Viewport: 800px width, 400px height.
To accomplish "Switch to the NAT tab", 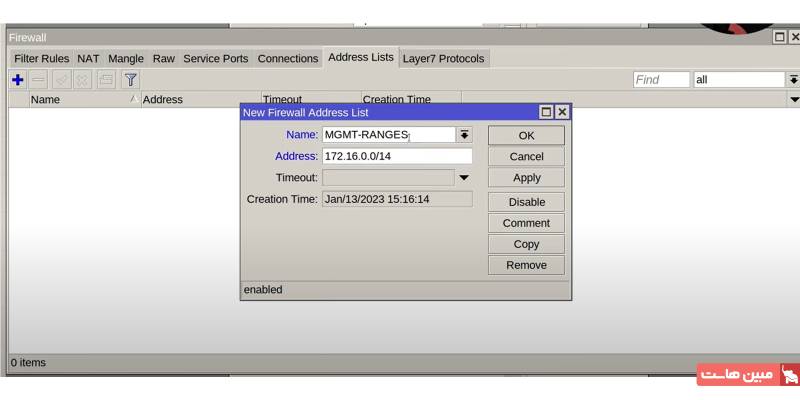I will tap(88, 59).
